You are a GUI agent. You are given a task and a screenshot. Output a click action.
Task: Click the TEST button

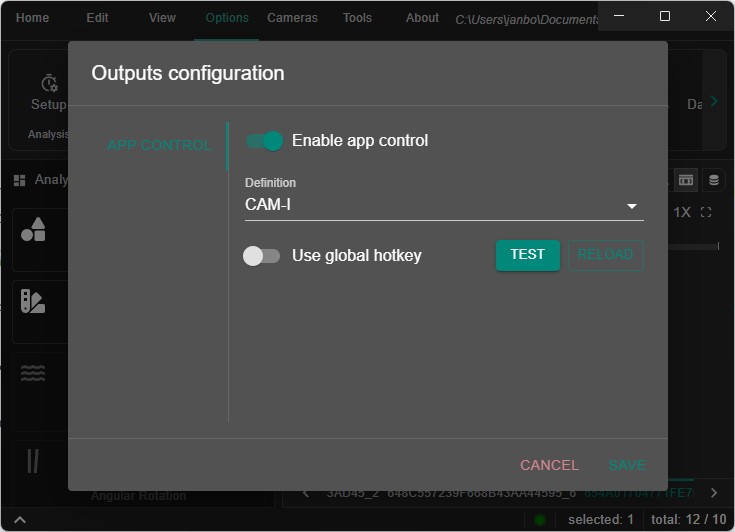528,255
